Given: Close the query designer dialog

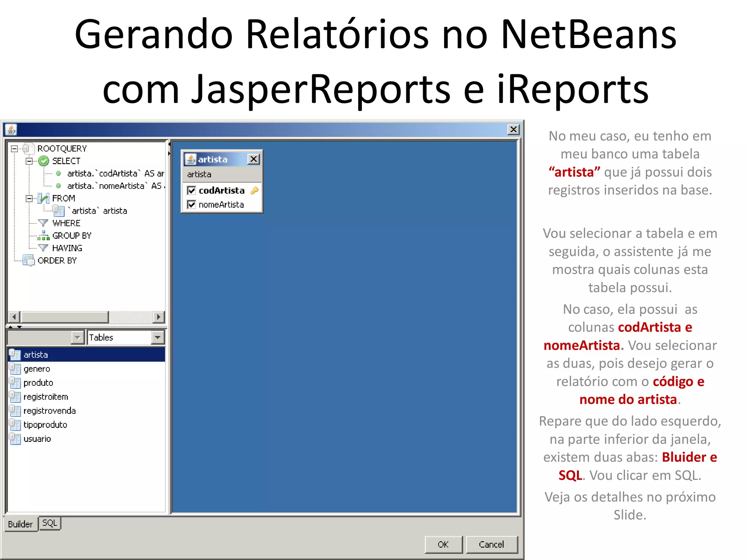Looking at the screenshot, I should coord(514,129).
